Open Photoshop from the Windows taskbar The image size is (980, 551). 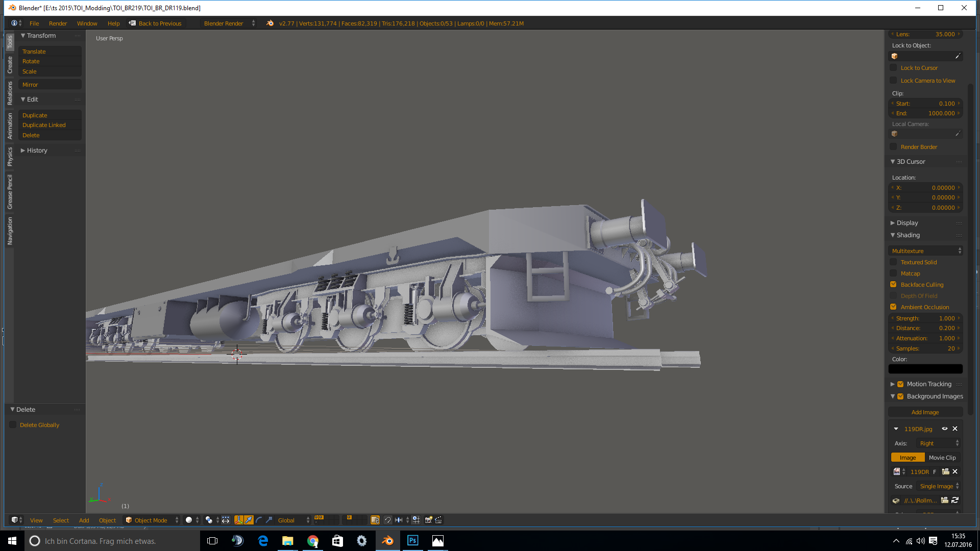[412, 541]
